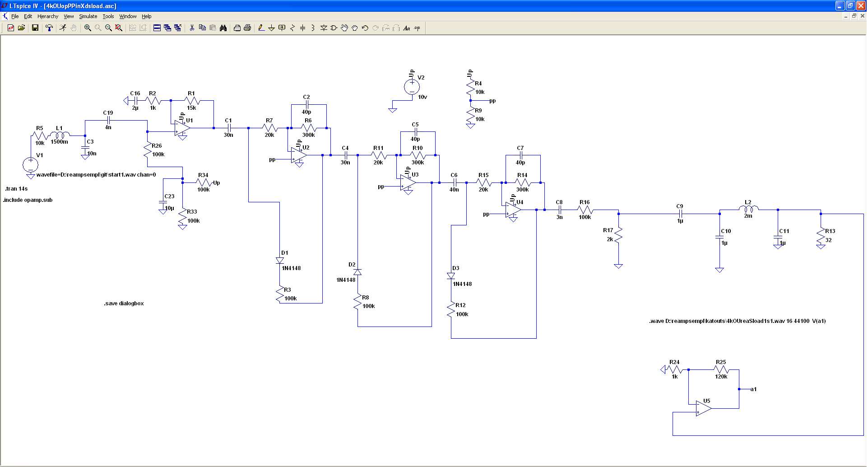Pick the Ground symbol tool
The height and width of the screenshot is (467, 868).
pyautogui.click(x=271, y=28)
